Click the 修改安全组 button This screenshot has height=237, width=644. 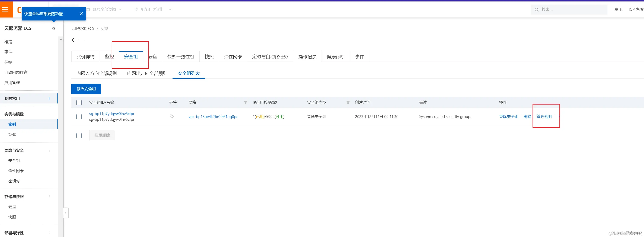[86, 89]
